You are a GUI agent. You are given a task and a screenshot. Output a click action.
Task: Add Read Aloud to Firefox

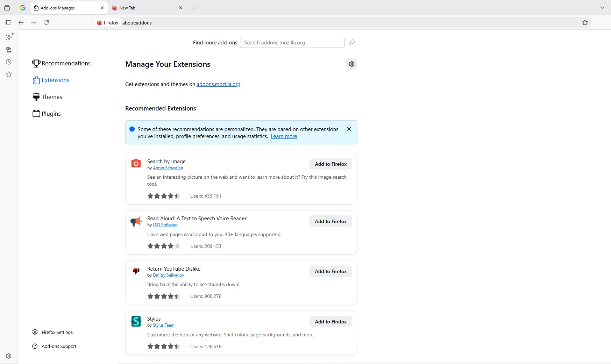point(331,221)
